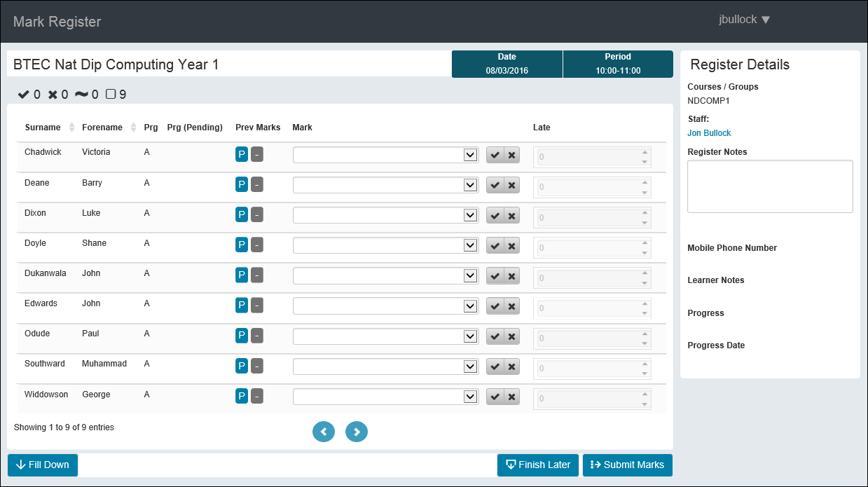Mark Muhammad Southward absent with the cross
The image size is (868, 487).
tap(511, 367)
